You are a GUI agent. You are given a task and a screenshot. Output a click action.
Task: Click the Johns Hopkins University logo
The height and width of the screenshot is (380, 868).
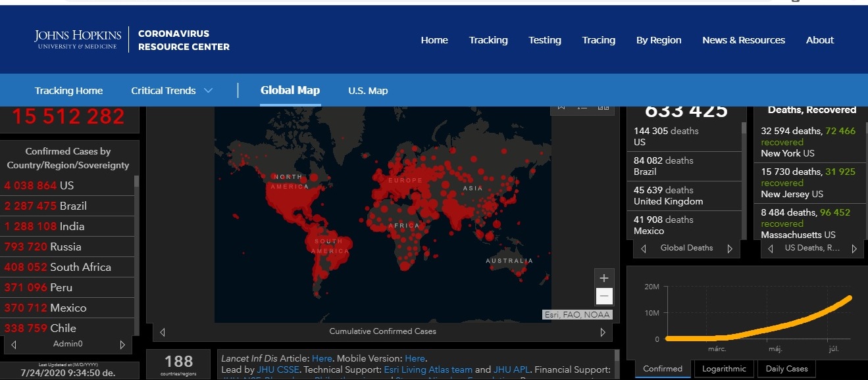point(78,39)
